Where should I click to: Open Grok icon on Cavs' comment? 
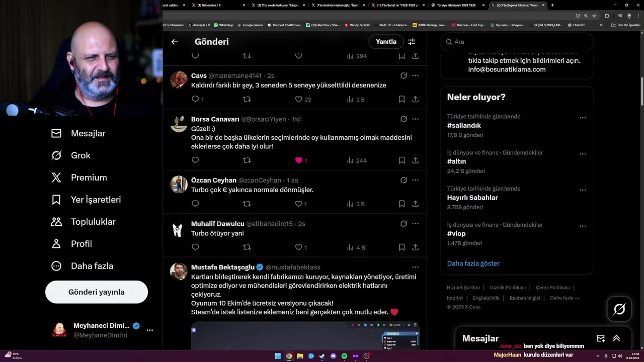coord(404,76)
